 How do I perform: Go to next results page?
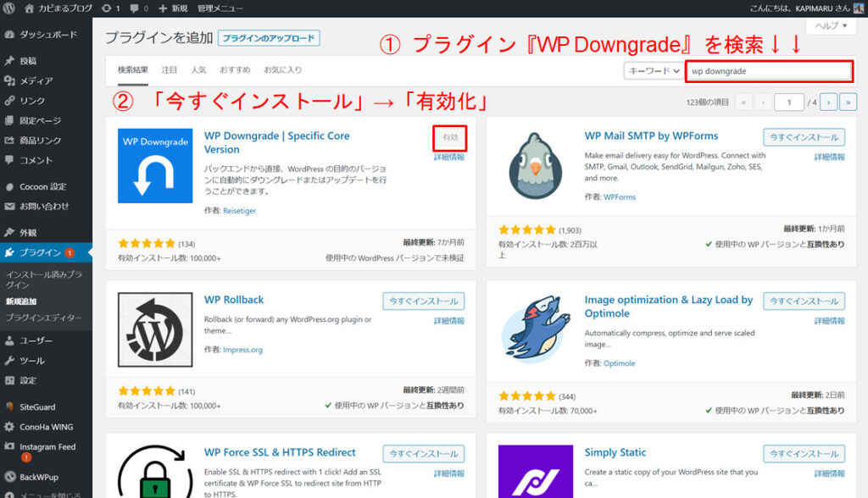click(x=829, y=102)
